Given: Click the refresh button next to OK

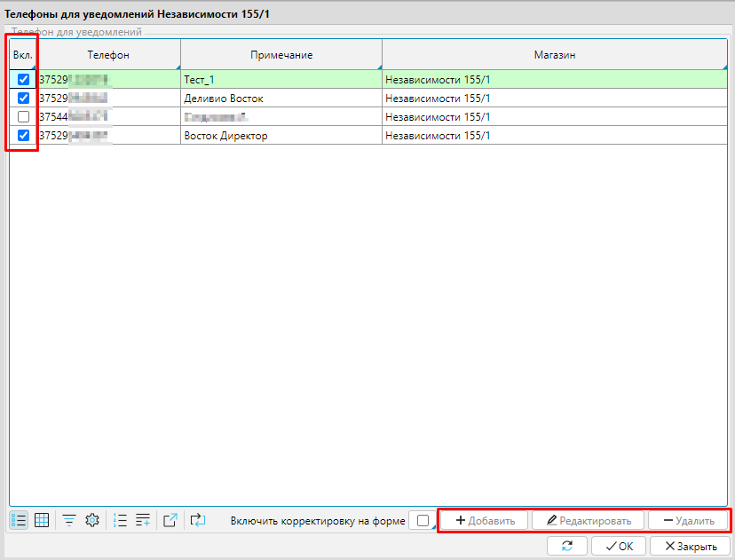Looking at the screenshot, I should (566, 546).
